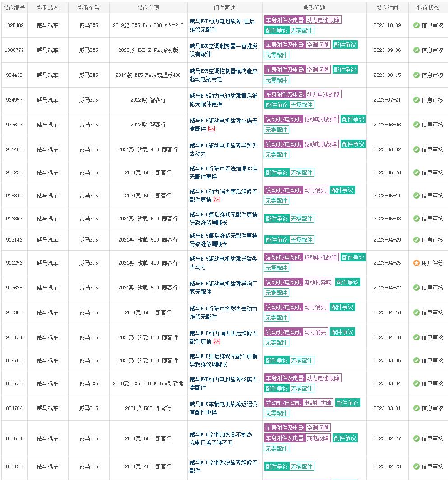Open complaint 883574 description about heater and charging port
Image resolution: width=448 pixels, height=480 pixels.
coord(221,438)
